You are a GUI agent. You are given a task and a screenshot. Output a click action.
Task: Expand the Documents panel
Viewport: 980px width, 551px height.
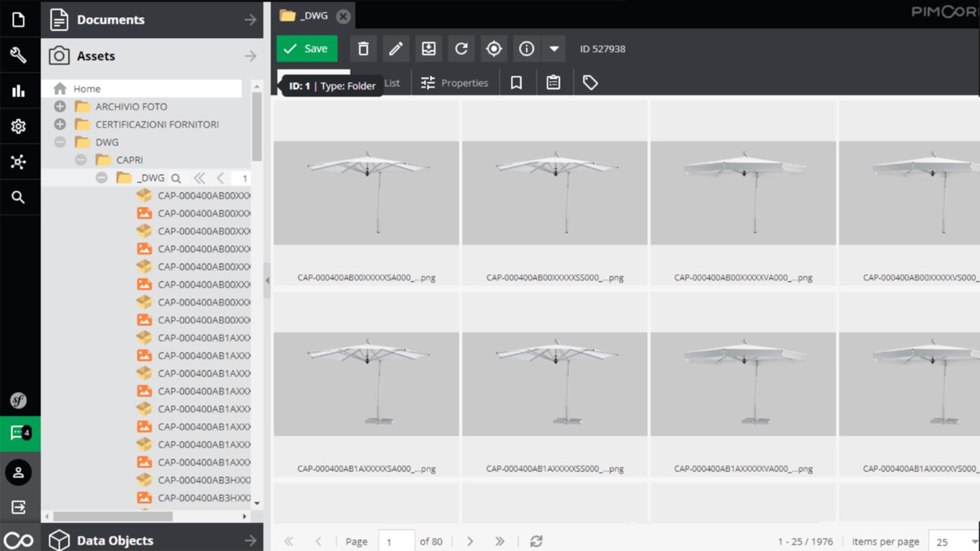251,20
